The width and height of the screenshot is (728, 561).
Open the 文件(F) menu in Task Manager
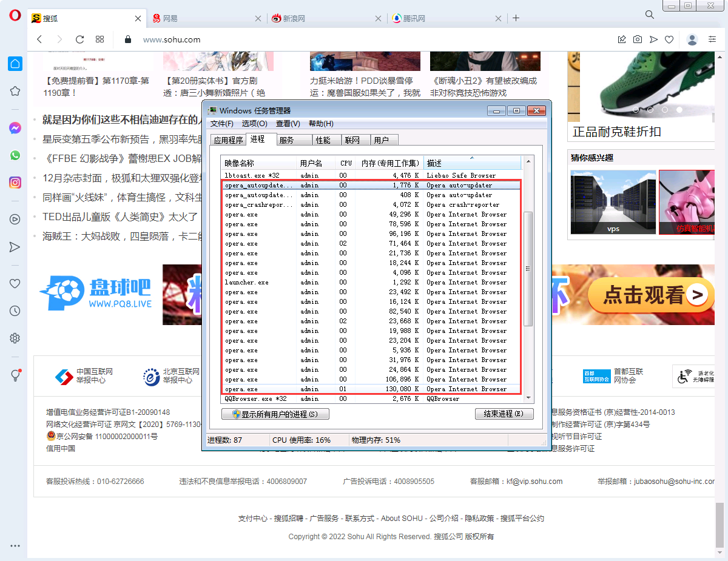click(221, 124)
